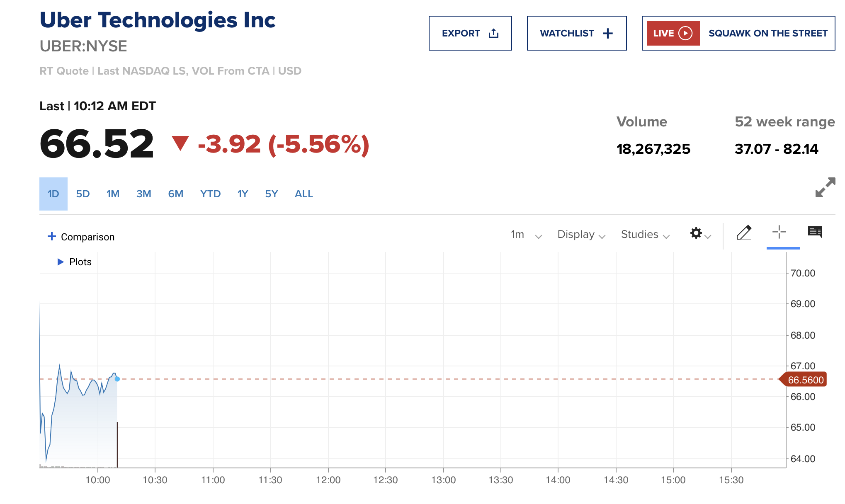Toggle the crosshair tool icon
Viewport: 845px width, 504px height.
pyautogui.click(x=779, y=232)
